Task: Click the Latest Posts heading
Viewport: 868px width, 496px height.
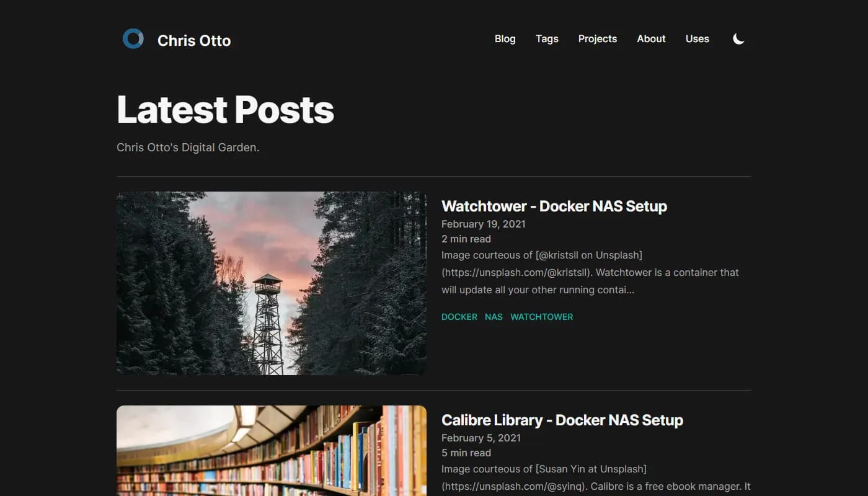Action: pyautogui.click(x=225, y=110)
